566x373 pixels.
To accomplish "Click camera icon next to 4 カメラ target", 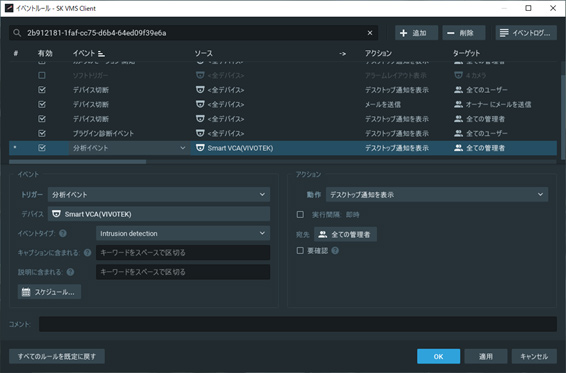I will (x=458, y=75).
